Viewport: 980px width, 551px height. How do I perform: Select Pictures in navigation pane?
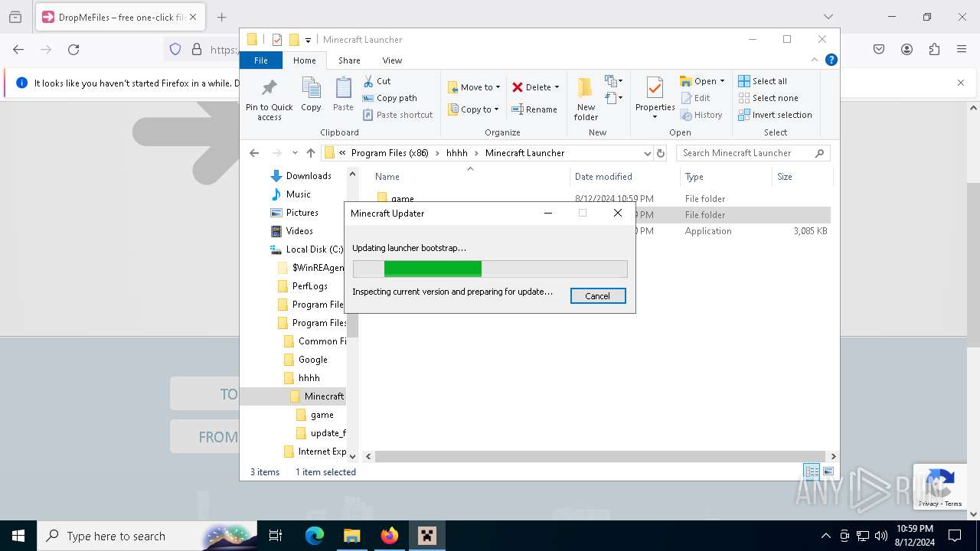(x=302, y=213)
